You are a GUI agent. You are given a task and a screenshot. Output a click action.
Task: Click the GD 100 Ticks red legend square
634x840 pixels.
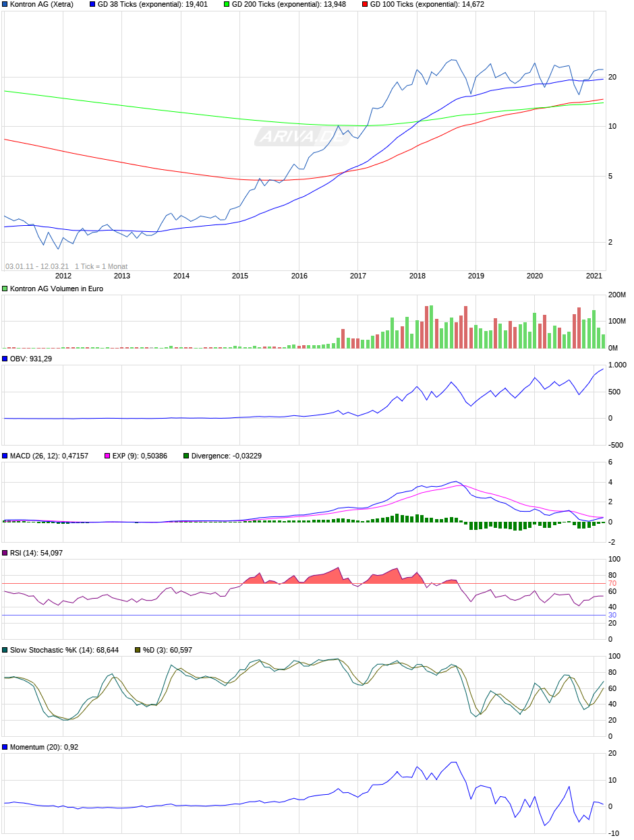(365, 4)
